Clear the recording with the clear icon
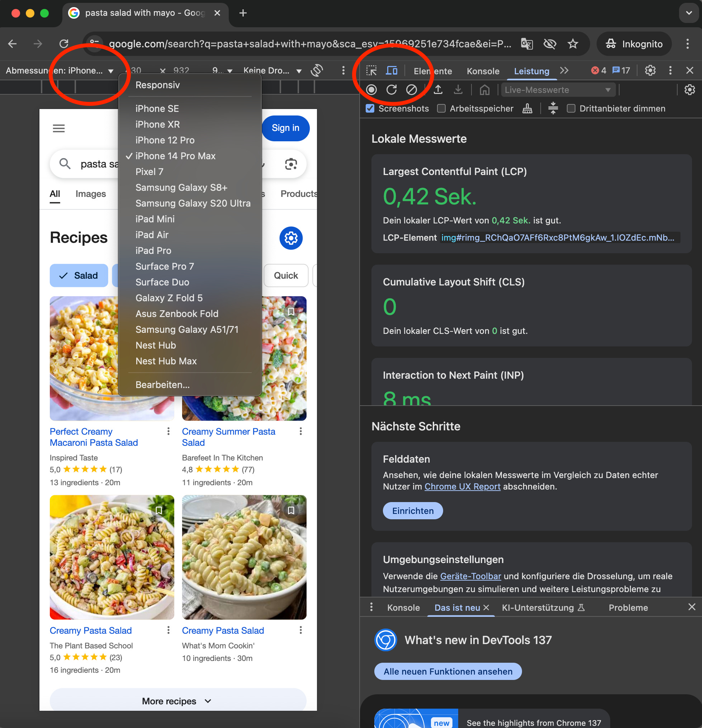Viewport: 702px width, 728px height. point(411,90)
